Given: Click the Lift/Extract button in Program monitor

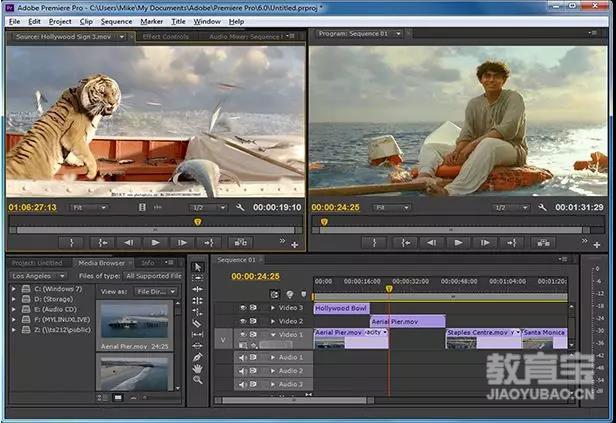Looking at the screenshot, I should [543, 243].
